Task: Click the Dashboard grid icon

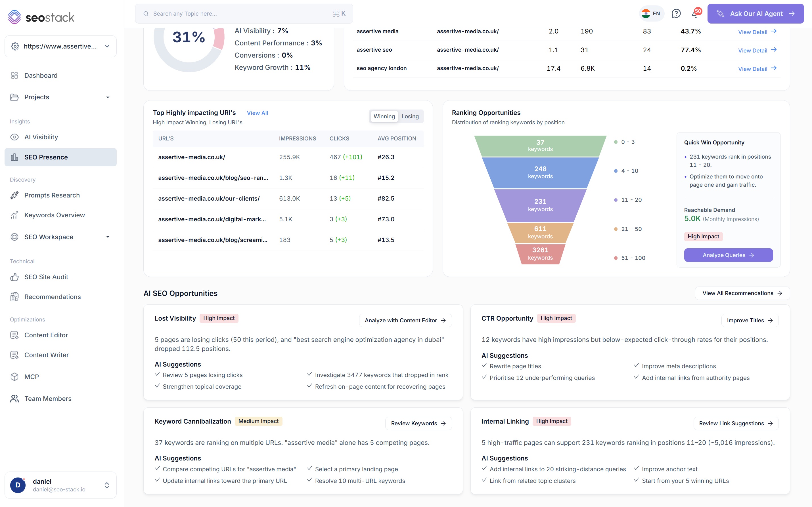Action: pyautogui.click(x=14, y=75)
